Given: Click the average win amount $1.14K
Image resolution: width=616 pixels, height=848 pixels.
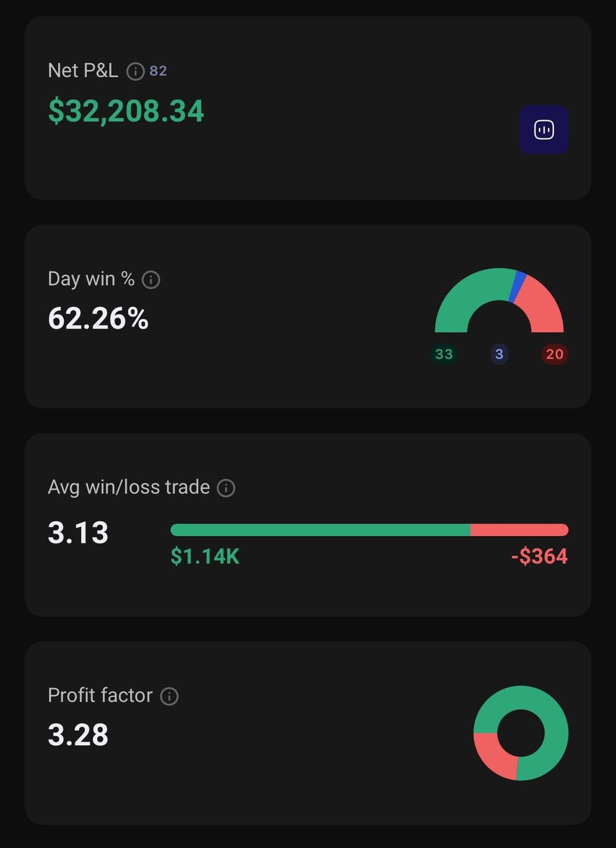Looking at the screenshot, I should (205, 556).
